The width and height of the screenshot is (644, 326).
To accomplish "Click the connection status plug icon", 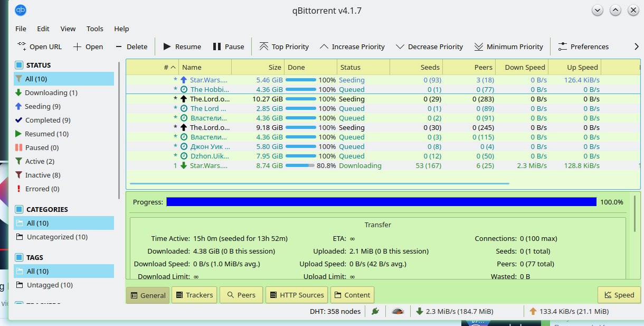I will point(375,311).
